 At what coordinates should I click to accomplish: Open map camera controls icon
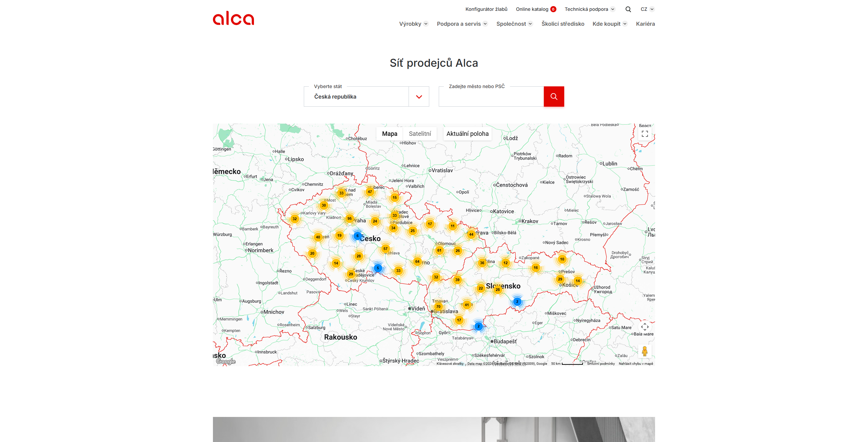pyautogui.click(x=645, y=327)
